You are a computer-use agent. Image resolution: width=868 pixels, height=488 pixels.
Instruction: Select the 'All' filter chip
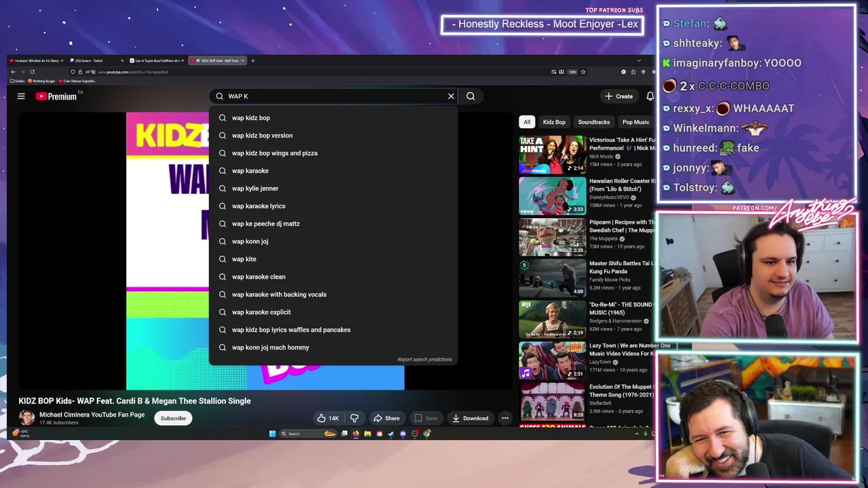point(526,122)
